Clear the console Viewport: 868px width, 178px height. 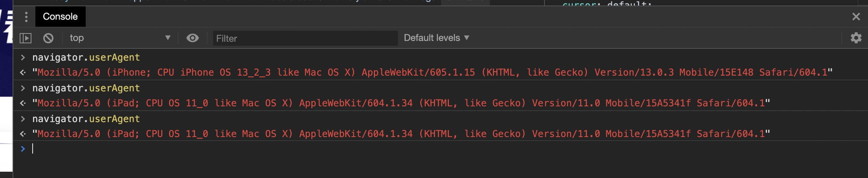pos(48,38)
